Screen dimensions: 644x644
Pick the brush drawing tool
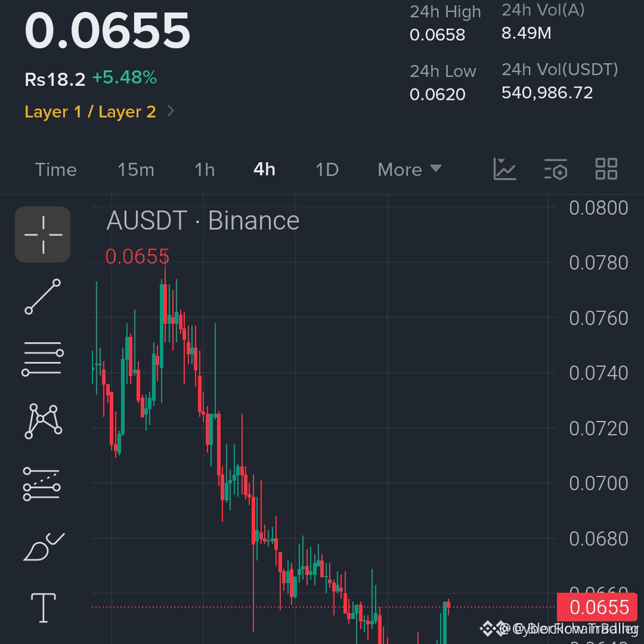44,547
